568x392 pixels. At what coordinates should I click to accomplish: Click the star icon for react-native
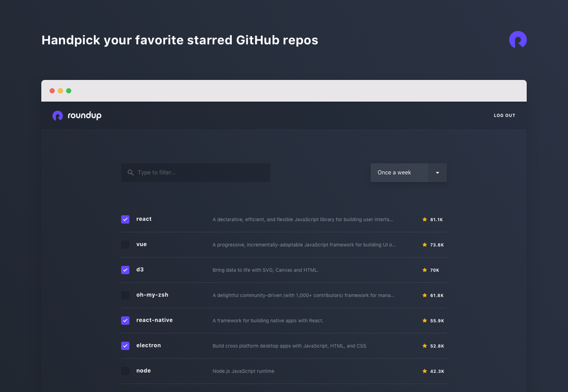pos(424,321)
